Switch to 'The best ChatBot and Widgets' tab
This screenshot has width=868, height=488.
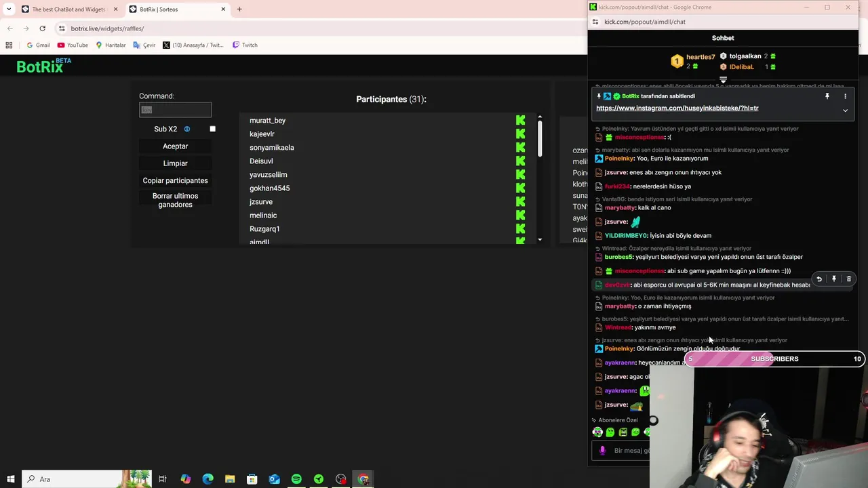[68, 9]
